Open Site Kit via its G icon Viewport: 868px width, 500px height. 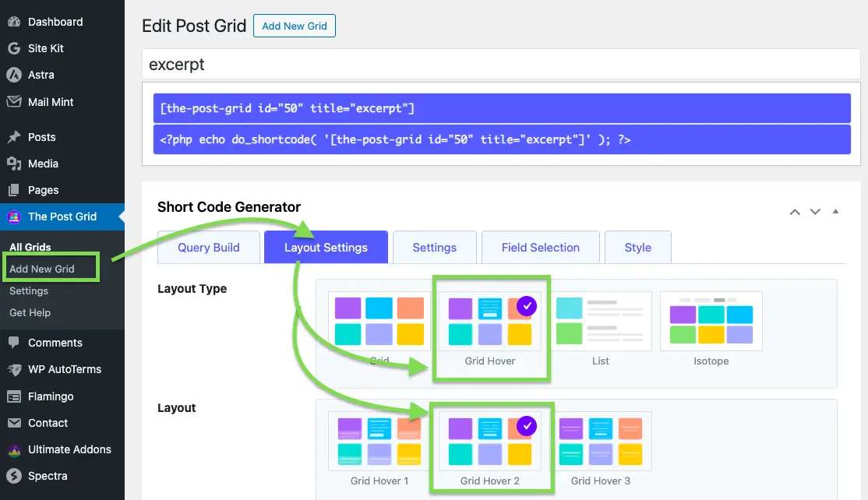click(14, 48)
